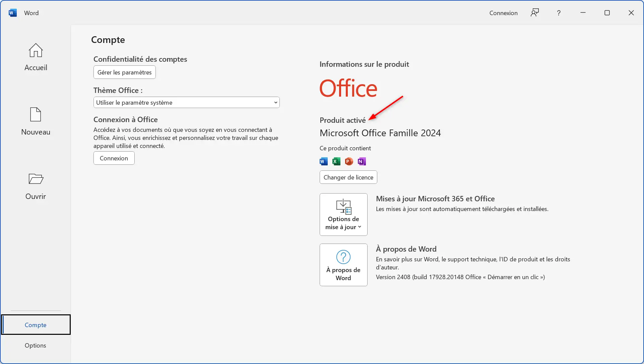The width and height of the screenshot is (644, 364).
Task: Click the Connexion button under Connexion à Office
Action: click(114, 158)
